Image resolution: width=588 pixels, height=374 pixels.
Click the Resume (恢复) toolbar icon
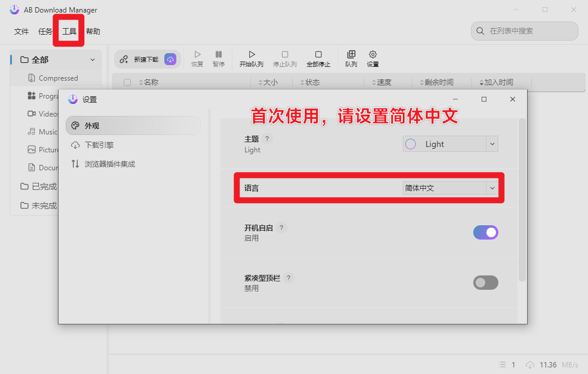pos(197,58)
